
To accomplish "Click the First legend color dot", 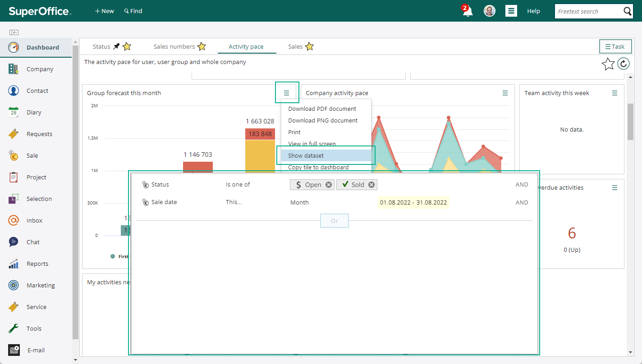I will (x=113, y=256).
